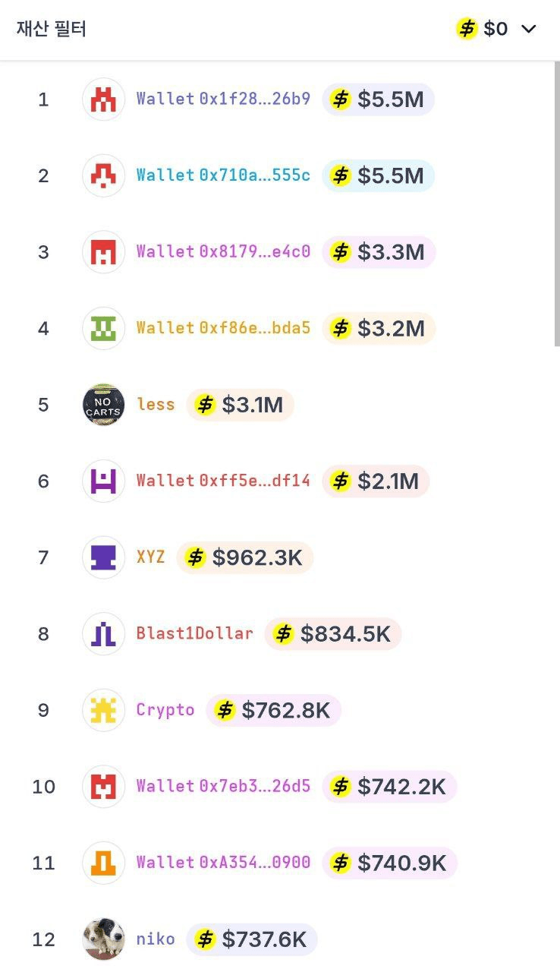Open Wallet 0xff5e...df14 profile link
The height and width of the screenshot is (972, 560).
[223, 481]
